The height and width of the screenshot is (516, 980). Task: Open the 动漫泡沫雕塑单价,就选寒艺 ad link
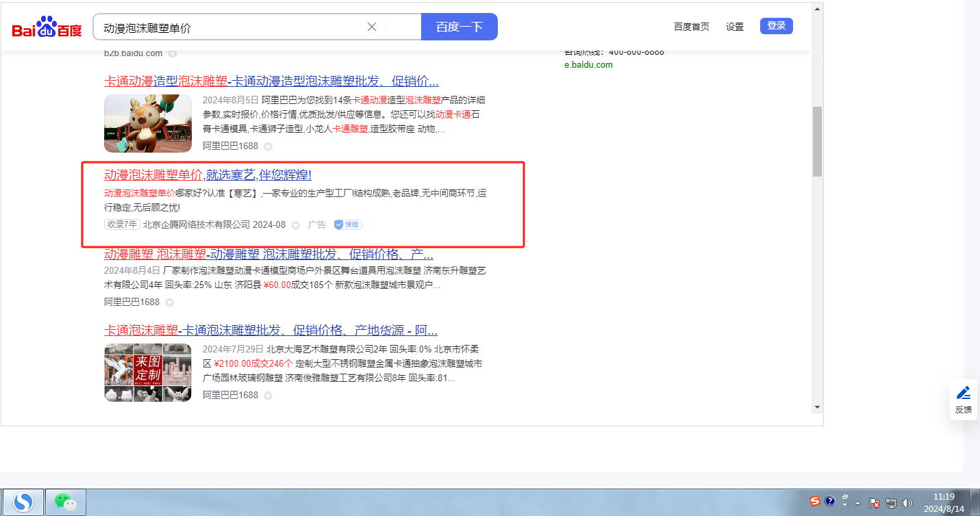[208, 175]
